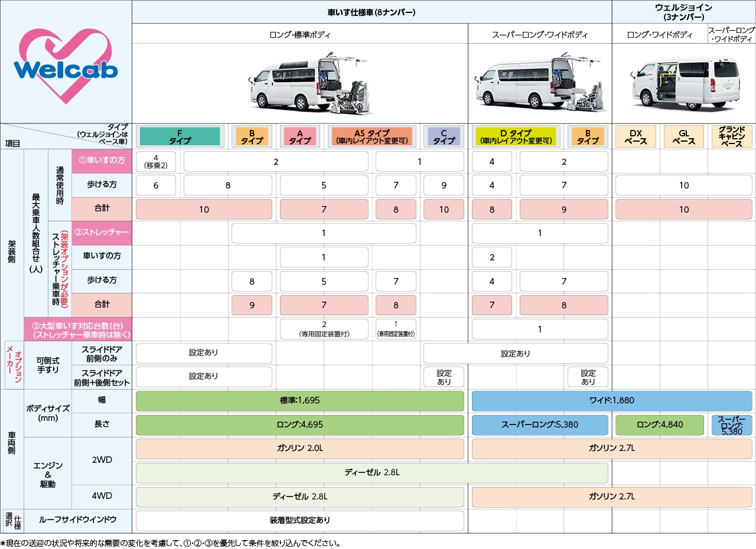Click the 歩ける方 9 cell for C タイプ
756x549 pixels.
(x=444, y=185)
